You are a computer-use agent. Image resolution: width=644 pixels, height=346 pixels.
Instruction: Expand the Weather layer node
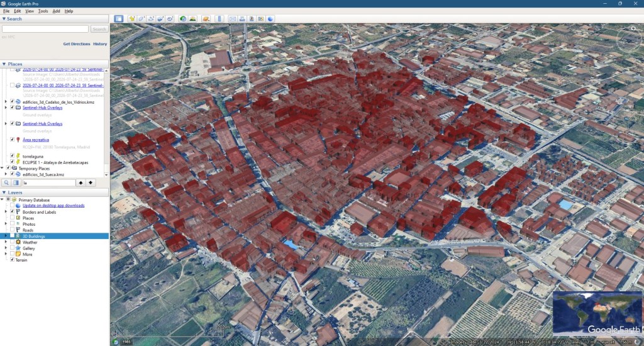coord(6,242)
